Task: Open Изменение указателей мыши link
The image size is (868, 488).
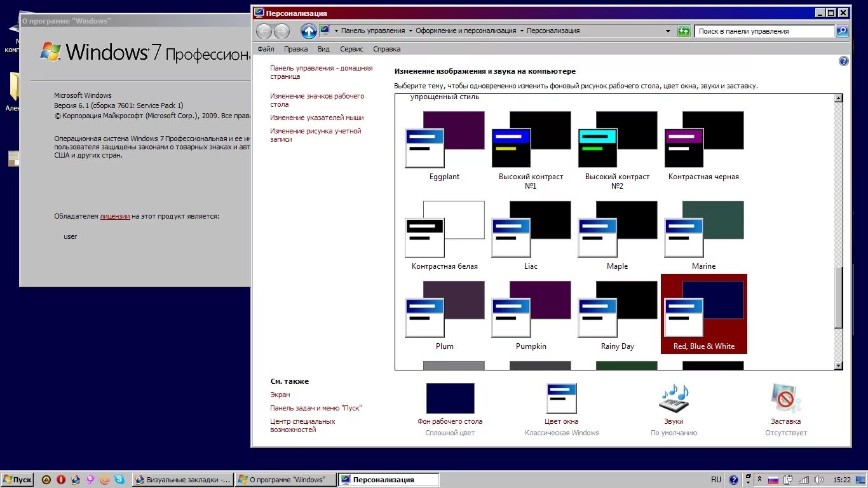Action: (316, 118)
